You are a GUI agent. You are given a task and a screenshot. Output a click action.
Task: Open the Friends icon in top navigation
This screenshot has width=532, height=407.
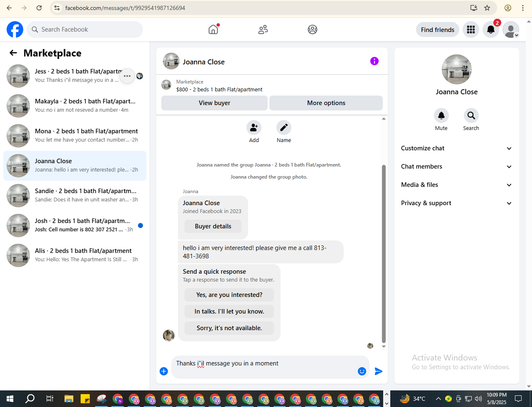click(263, 29)
